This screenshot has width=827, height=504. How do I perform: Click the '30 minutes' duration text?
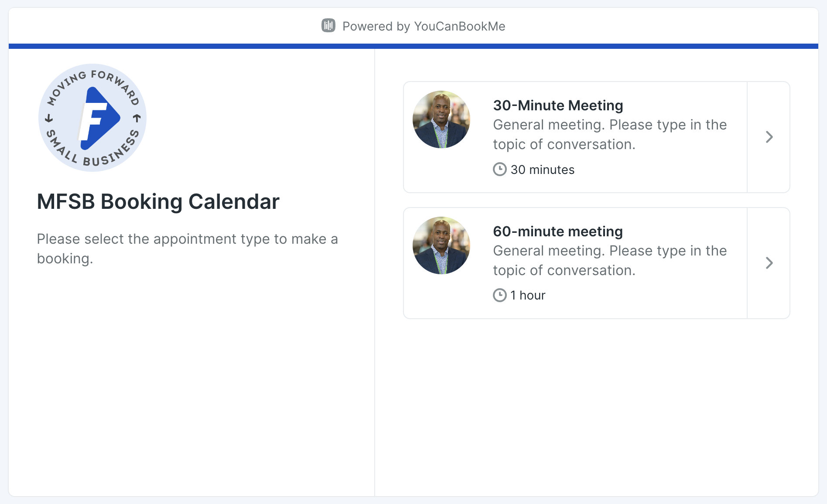tap(543, 170)
